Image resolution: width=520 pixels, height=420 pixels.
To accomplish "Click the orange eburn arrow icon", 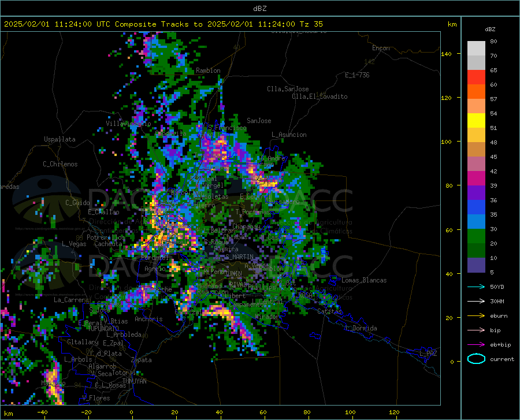I will [476, 315].
